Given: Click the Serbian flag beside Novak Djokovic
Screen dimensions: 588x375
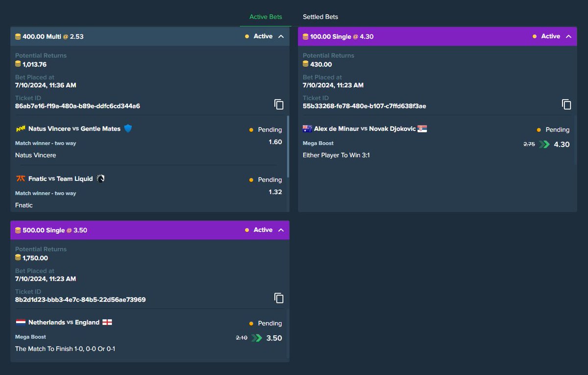Looking at the screenshot, I should point(422,129).
